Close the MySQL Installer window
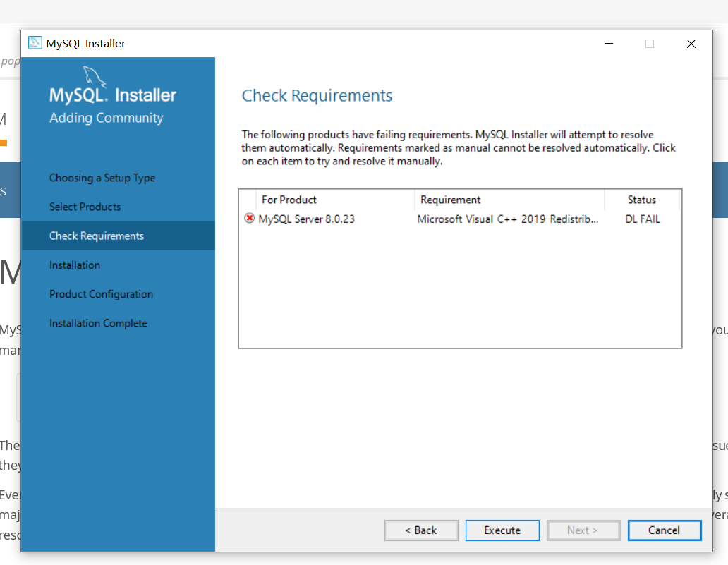728x565 pixels. [691, 44]
